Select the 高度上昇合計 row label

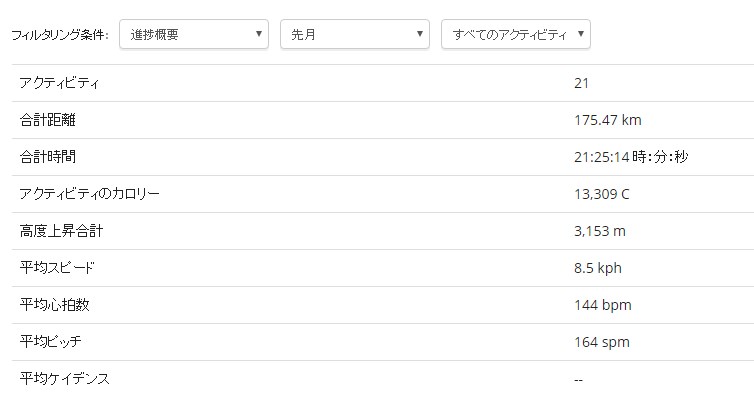pos(61,231)
